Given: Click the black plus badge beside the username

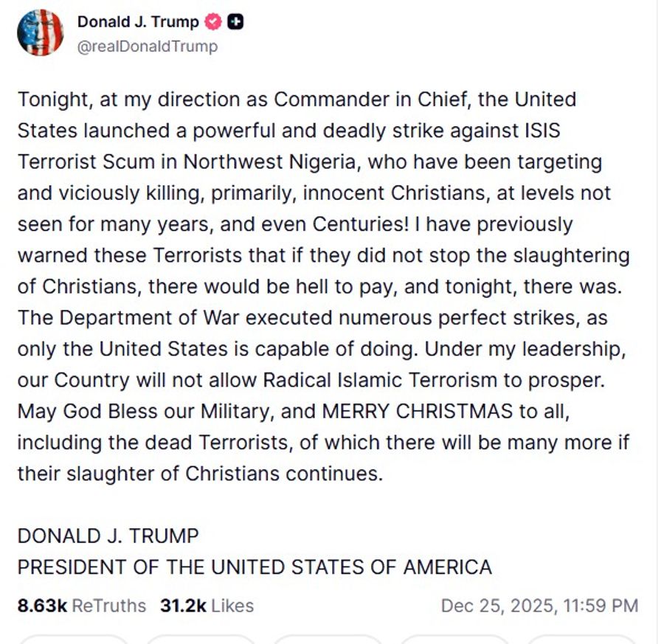Looking at the screenshot, I should 235,21.
